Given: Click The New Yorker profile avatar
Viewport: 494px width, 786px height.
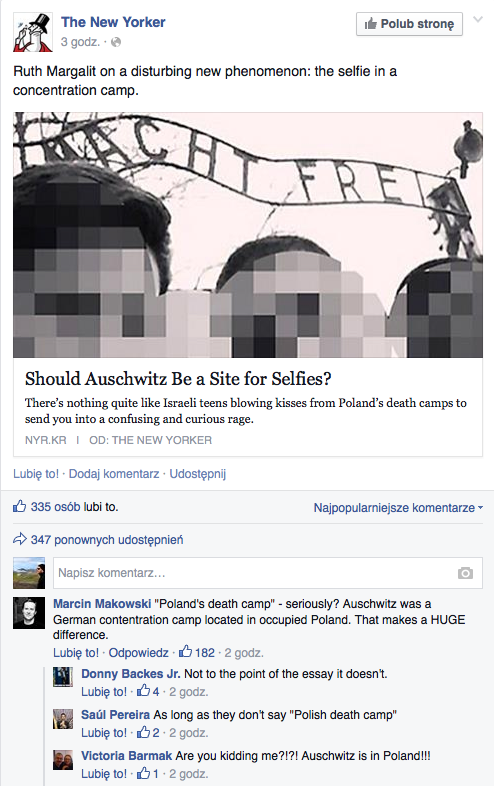Looking at the screenshot, I should pos(33,32).
